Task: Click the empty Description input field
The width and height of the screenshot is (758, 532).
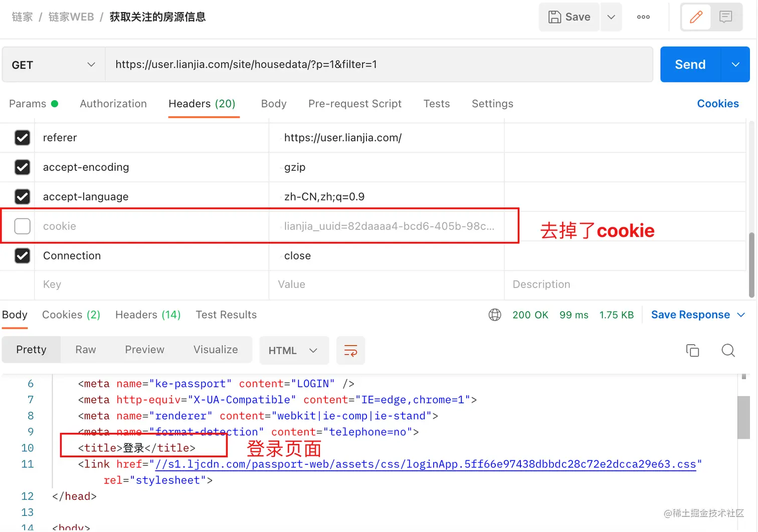Action: tap(625, 285)
